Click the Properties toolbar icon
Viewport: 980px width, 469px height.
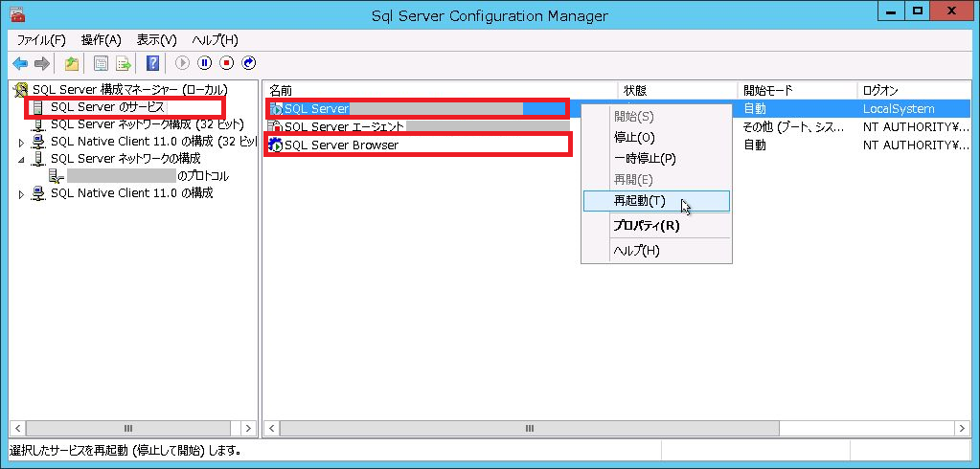(101, 63)
